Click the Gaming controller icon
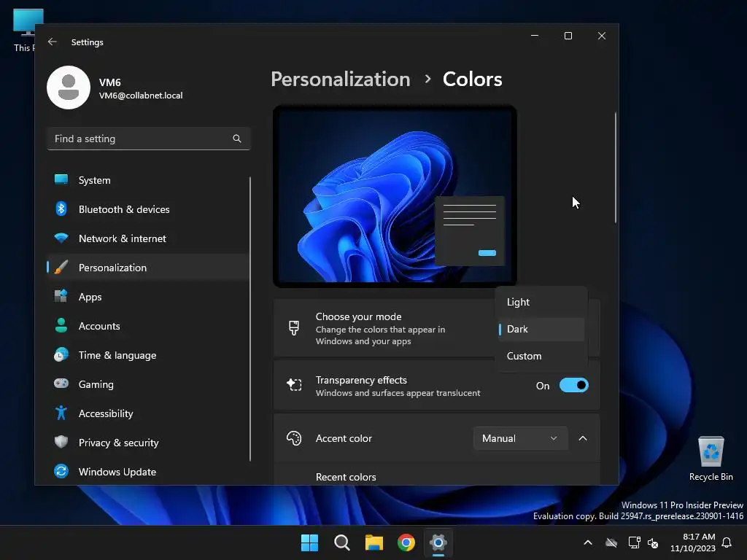The width and height of the screenshot is (747, 560). 61,384
